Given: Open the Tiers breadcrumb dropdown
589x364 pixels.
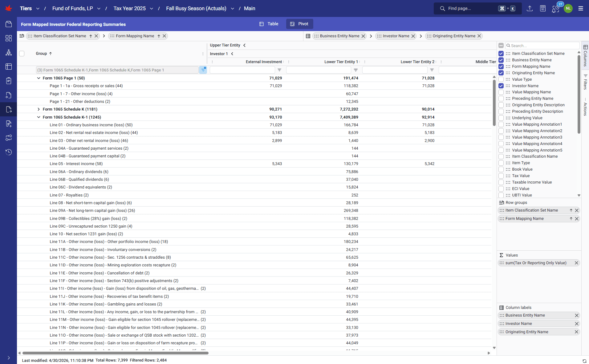Looking at the screenshot, I should pyautogui.click(x=38, y=9).
